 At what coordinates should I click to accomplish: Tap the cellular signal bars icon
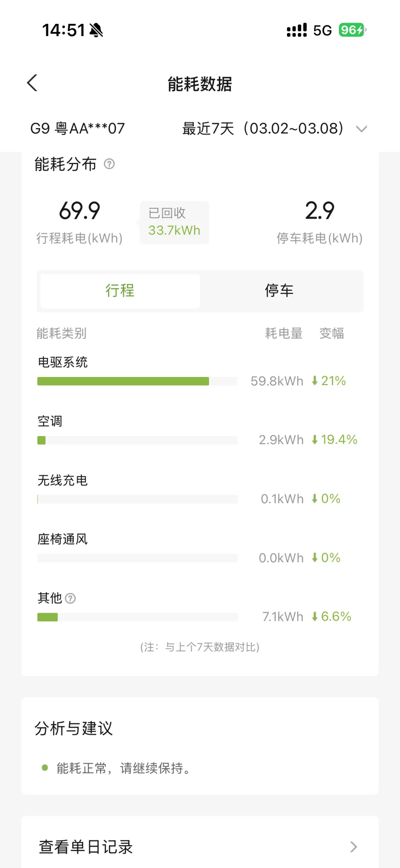[x=297, y=31]
